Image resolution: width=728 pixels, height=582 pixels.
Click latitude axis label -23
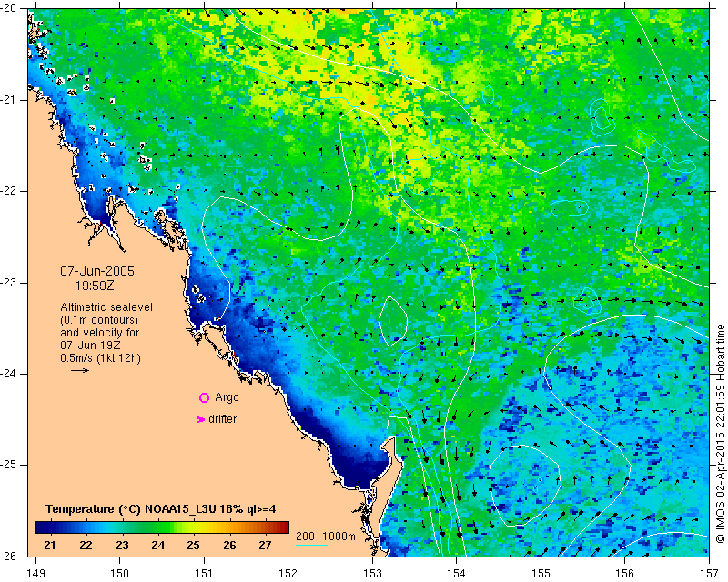coord(8,283)
